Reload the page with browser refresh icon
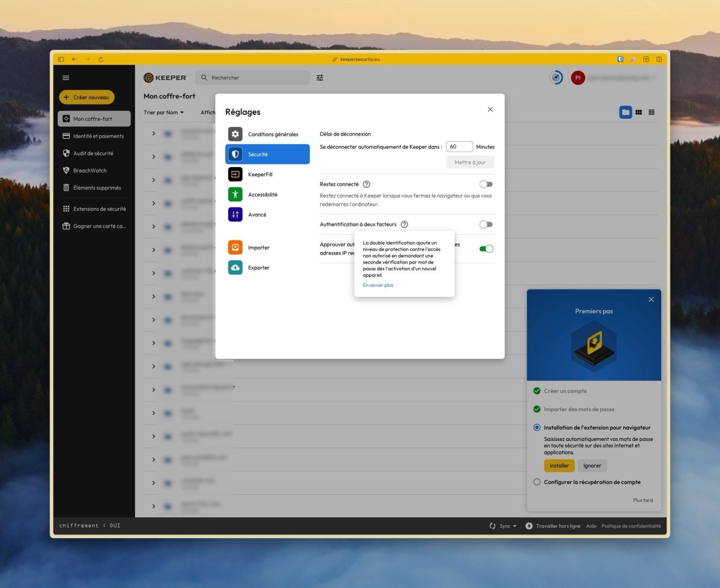 click(x=101, y=59)
